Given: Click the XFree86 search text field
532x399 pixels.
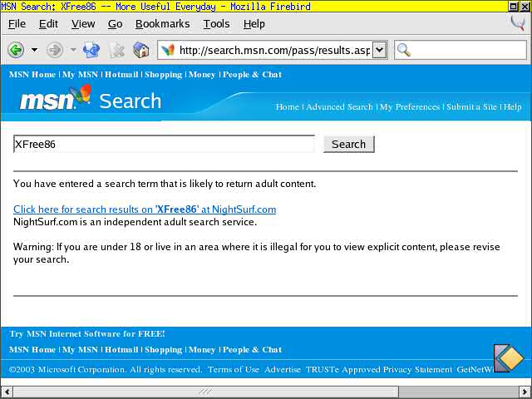Looking at the screenshot, I should click(164, 144).
